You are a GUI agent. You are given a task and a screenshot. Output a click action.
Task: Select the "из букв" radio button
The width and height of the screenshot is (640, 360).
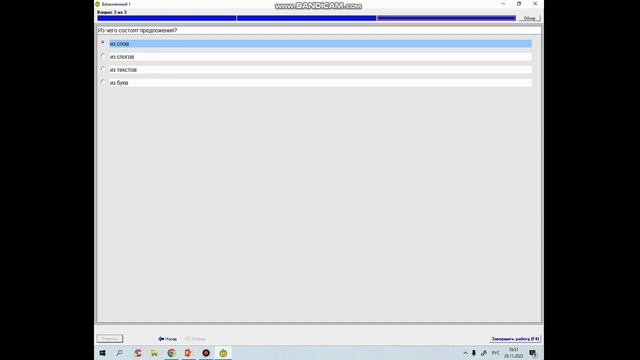103,82
